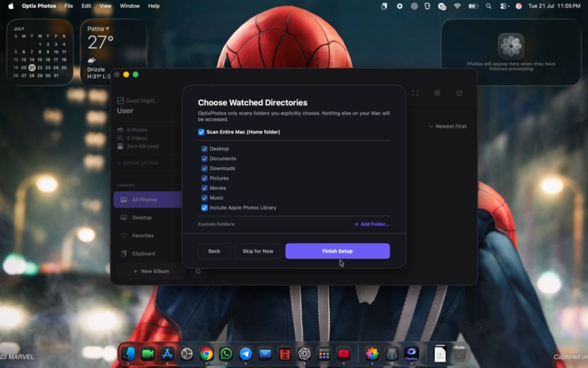Open Mail from the dock

point(265,353)
